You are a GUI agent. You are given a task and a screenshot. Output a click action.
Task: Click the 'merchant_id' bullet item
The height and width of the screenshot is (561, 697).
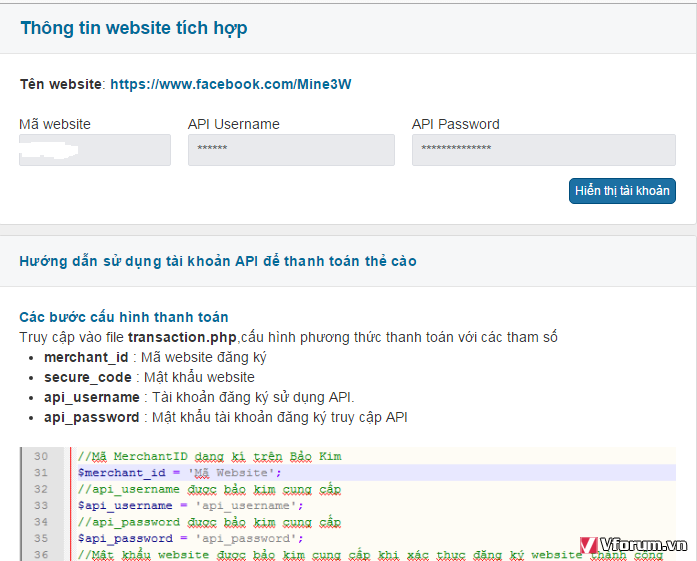pyautogui.click(x=155, y=357)
